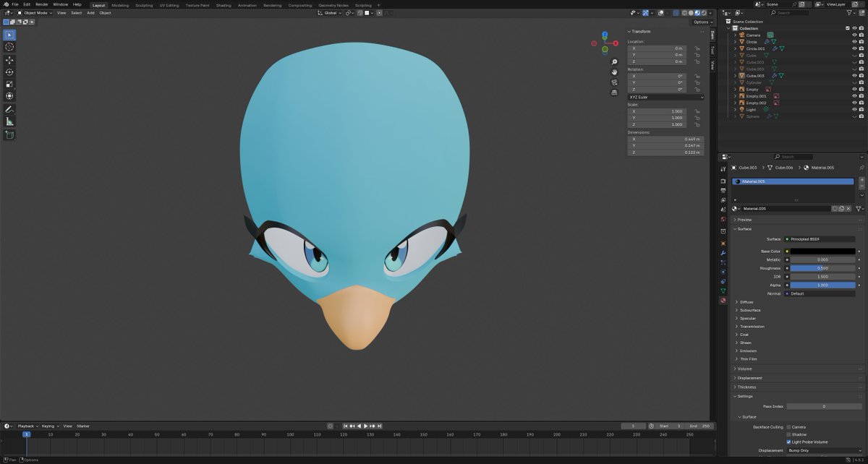Open the Render properties tab icon
This screenshot has width=868, height=464.
click(x=723, y=181)
